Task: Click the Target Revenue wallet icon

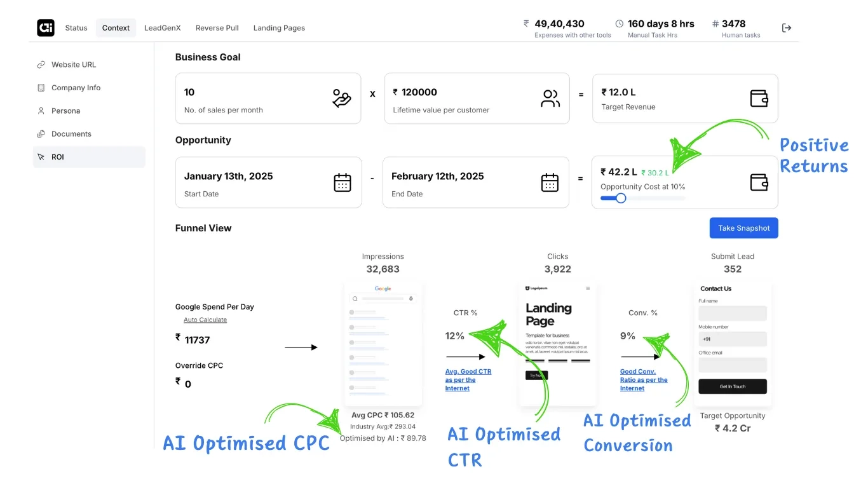Action: point(759,98)
